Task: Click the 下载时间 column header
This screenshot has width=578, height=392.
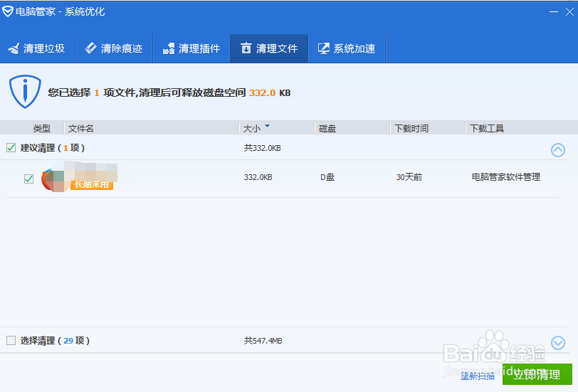Action: pyautogui.click(x=411, y=128)
